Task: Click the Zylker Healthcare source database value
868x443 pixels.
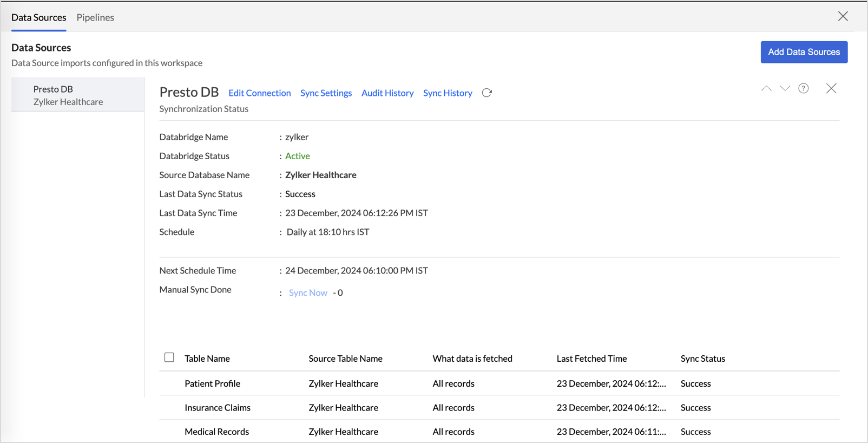Action: pyautogui.click(x=321, y=175)
